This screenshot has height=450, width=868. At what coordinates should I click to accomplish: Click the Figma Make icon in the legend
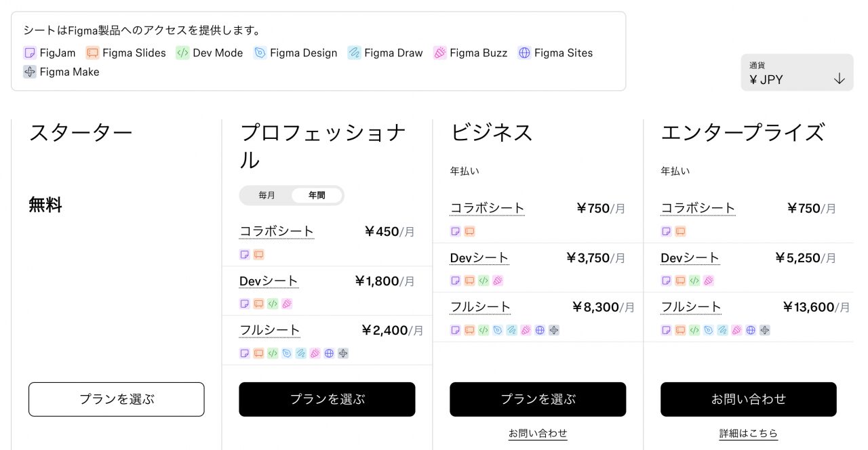point(30,72)
